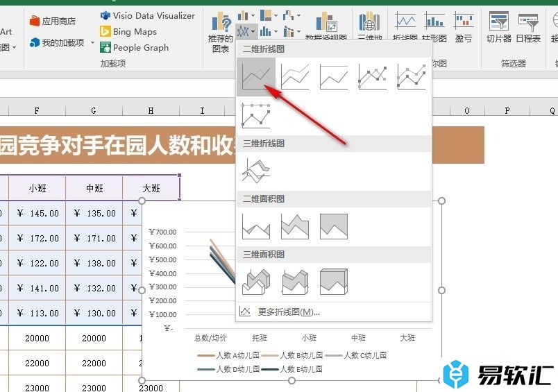Screen dimensions: 558x392
Task: Select the cell showing ¥ 135.00
Action: pyautogui.click(x=94, y=213)
